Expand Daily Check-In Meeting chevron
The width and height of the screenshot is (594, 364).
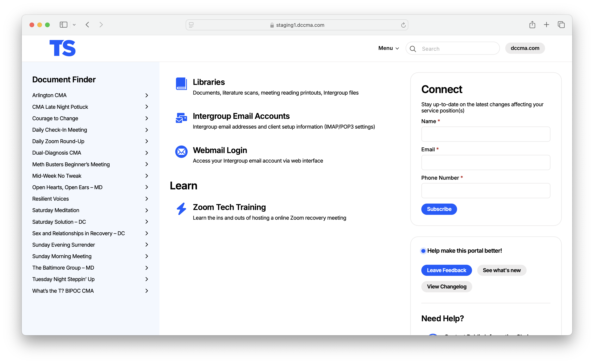click(x=147, y=130)
